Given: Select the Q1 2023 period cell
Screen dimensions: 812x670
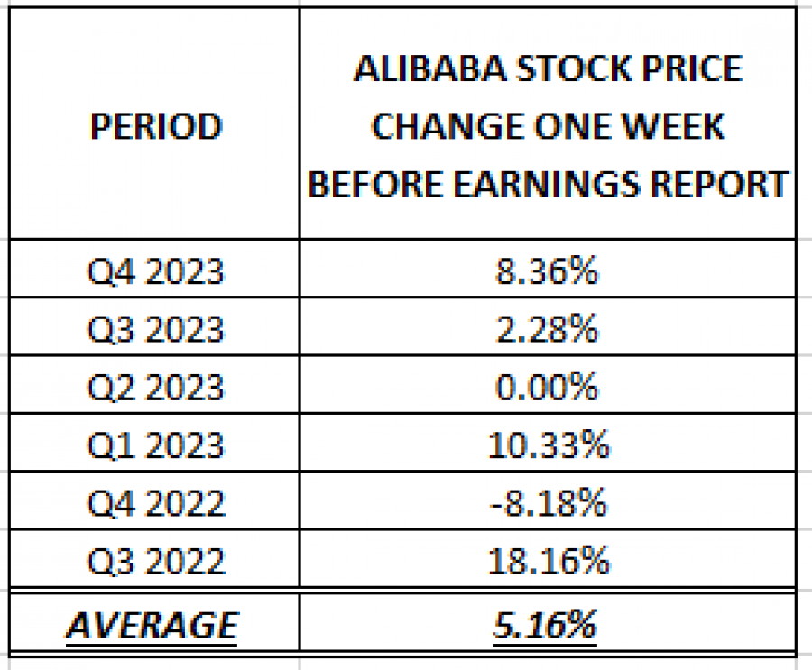Looking at the screenshot, I should point(154,442).
